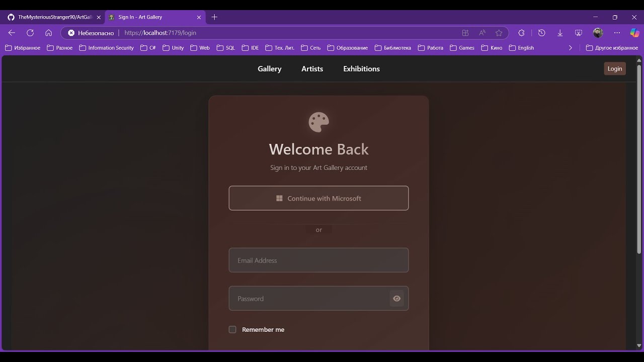Open the browser Extensions puzzle icon
This screenshot has width=644, height=362.
[521, 33]
